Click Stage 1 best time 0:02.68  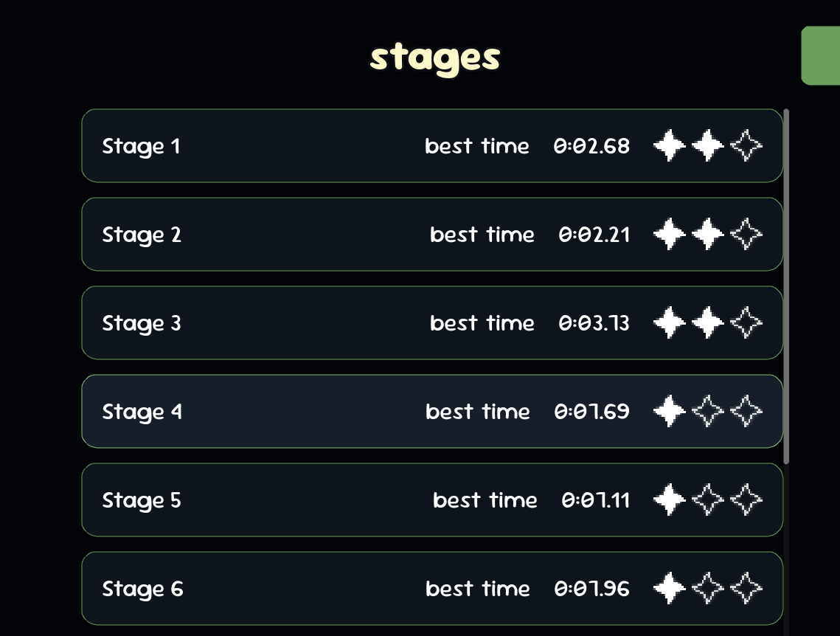coord(591,146)
